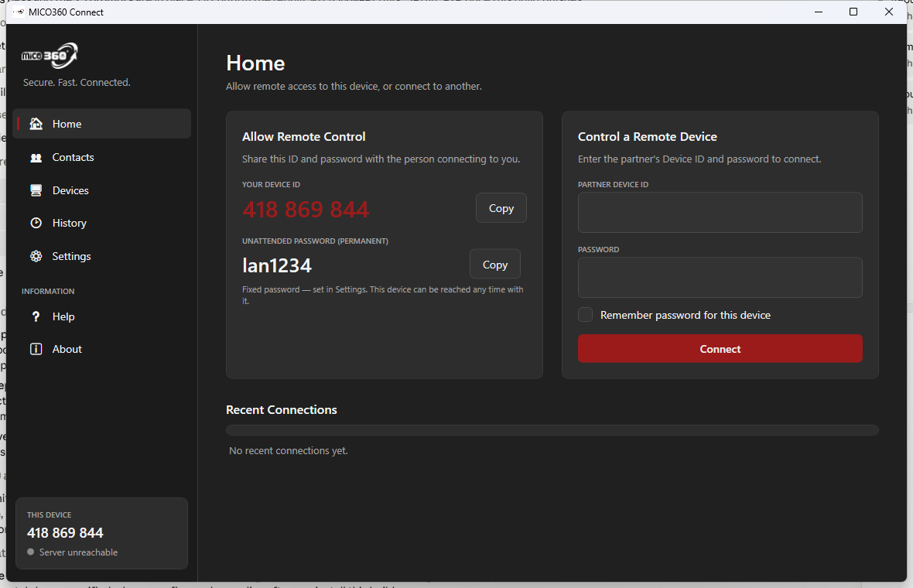Viewport: 913px width, 588px height.
Task: Click the This Device ID in sidebar card
Action: (65, 533)
